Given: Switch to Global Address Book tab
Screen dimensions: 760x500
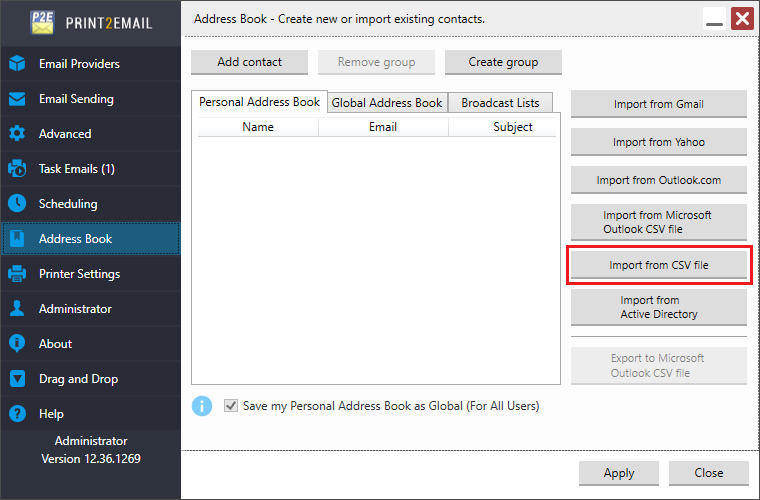Looking at the screenshot, I should pos(387,103).
